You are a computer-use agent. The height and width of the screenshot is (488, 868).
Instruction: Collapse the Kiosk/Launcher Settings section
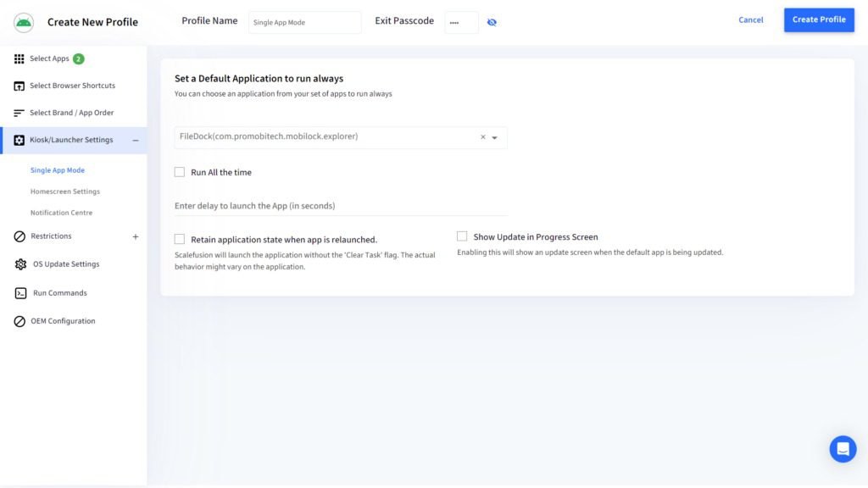135,140
